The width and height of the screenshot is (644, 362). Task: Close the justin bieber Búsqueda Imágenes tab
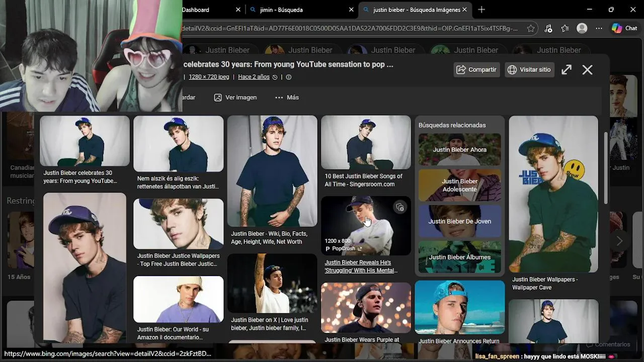pos(464,10)
